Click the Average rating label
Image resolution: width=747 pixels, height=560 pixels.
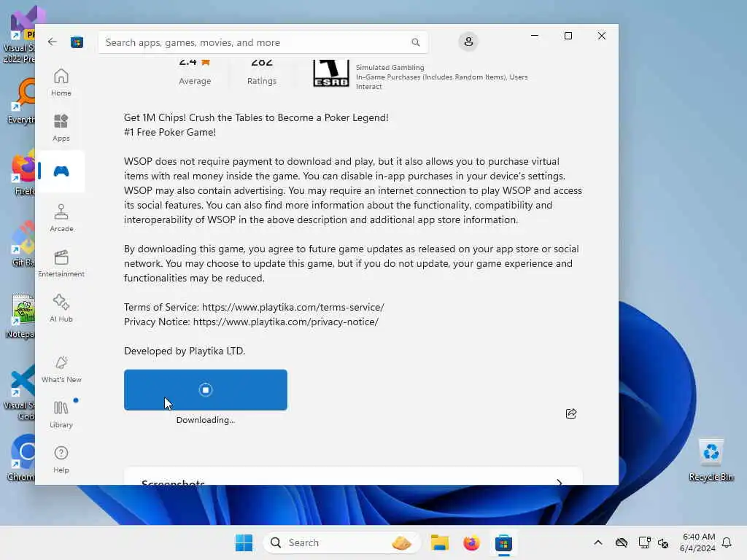click(x=195, y=81)
